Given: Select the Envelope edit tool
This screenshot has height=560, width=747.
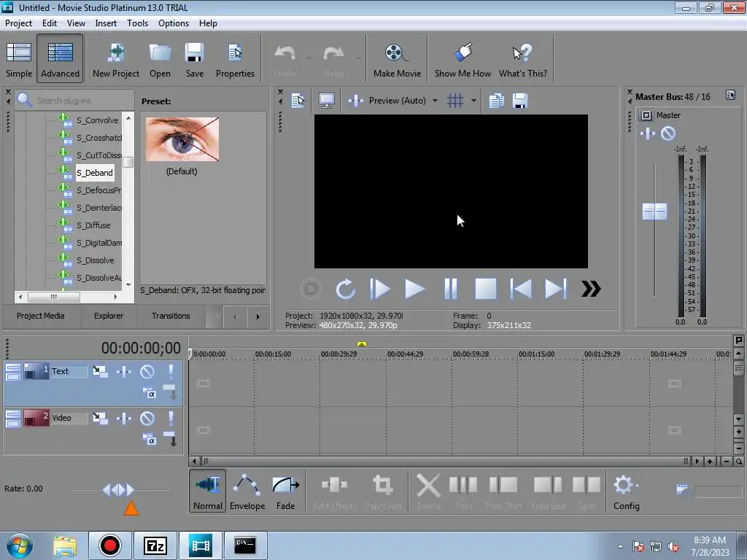Looking at the screenshot, I should 247,491.
